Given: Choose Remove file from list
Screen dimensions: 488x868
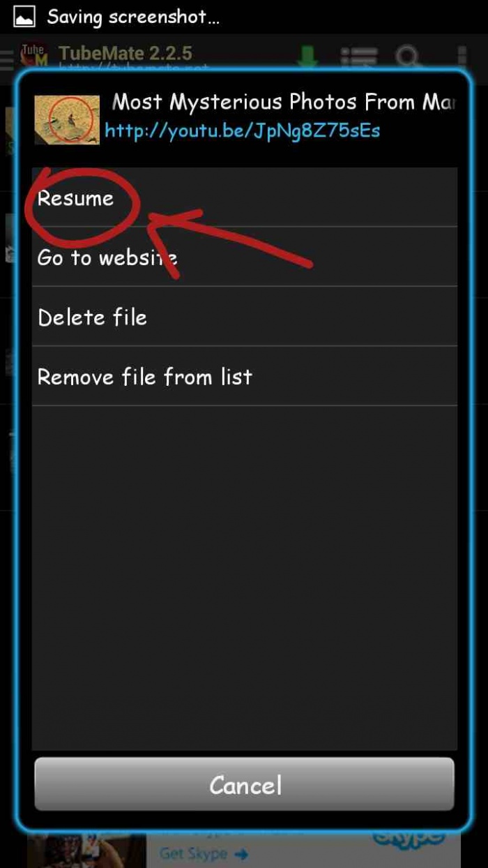Looking at the screenshot, I should (x=244, y=376).
